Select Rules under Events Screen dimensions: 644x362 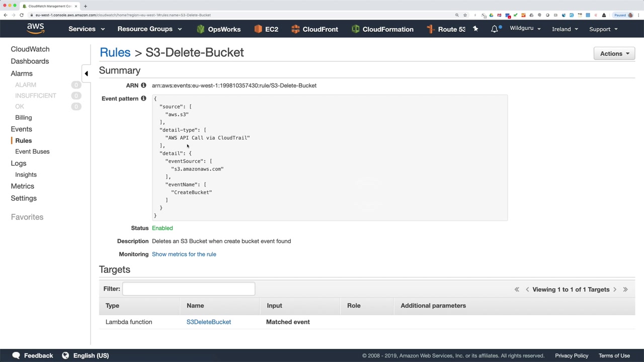point(24,141)
